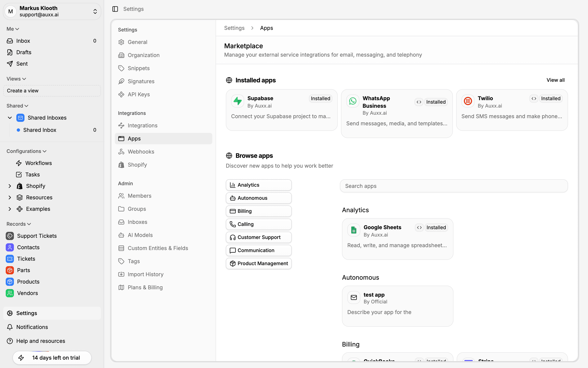Collapse the Views section
The image size is (588, 368).
point(16,79)
